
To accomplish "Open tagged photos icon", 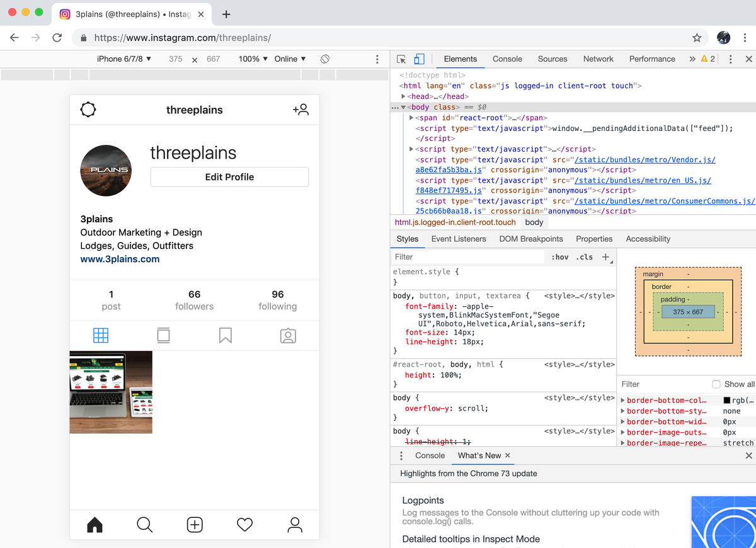I will coord(288,335).
